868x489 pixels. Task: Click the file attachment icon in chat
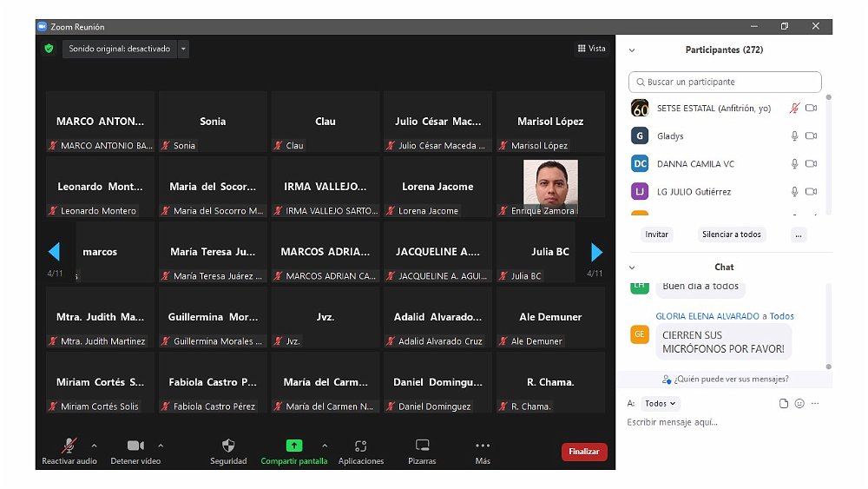click(783, 403)
